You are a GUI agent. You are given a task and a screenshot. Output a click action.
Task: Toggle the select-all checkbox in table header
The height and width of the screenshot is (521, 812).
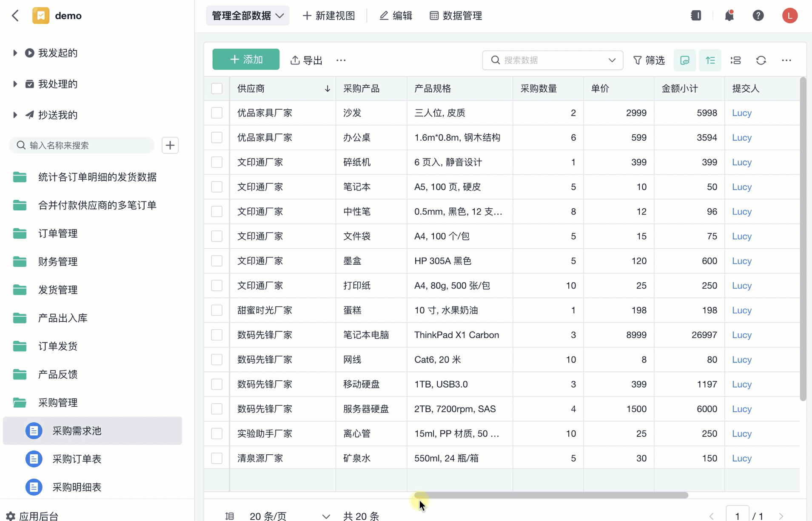(217, 88)
